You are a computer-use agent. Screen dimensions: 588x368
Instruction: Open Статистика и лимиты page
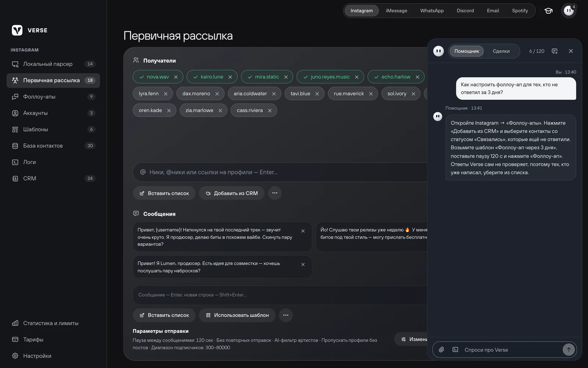pyautogui.click(x=53, y=323)
